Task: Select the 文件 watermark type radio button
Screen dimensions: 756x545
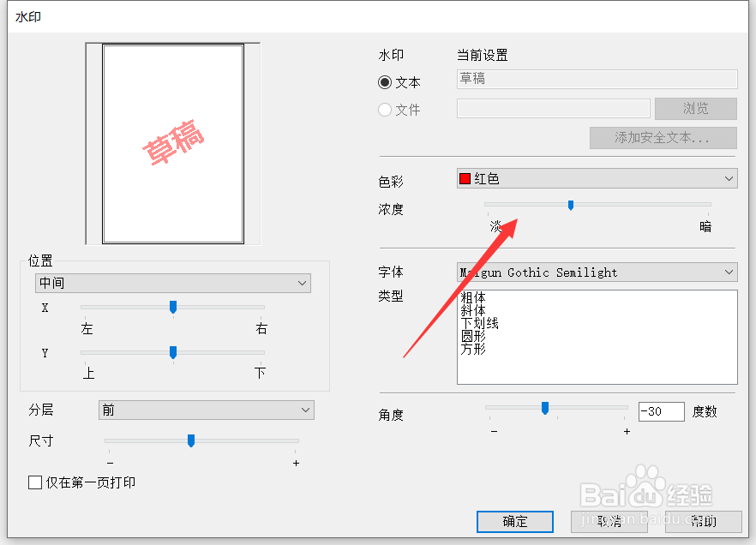Action: coord(385,110)
